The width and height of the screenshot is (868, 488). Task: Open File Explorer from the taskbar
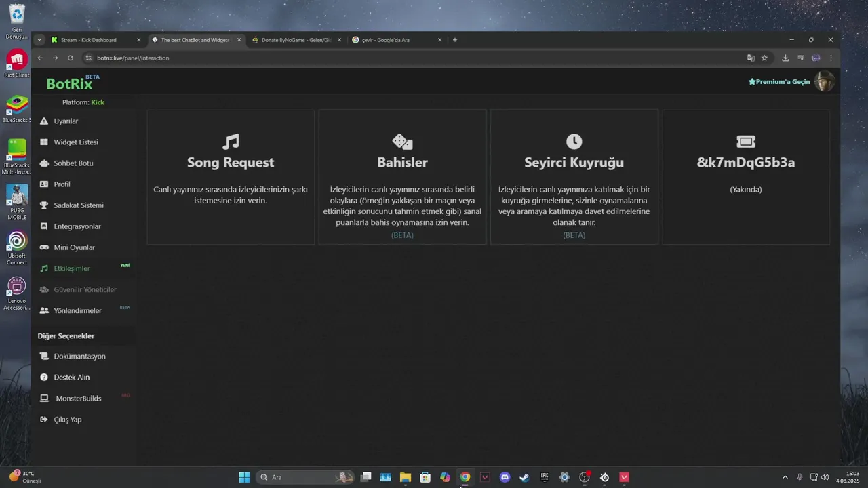(x=406, y=477)
